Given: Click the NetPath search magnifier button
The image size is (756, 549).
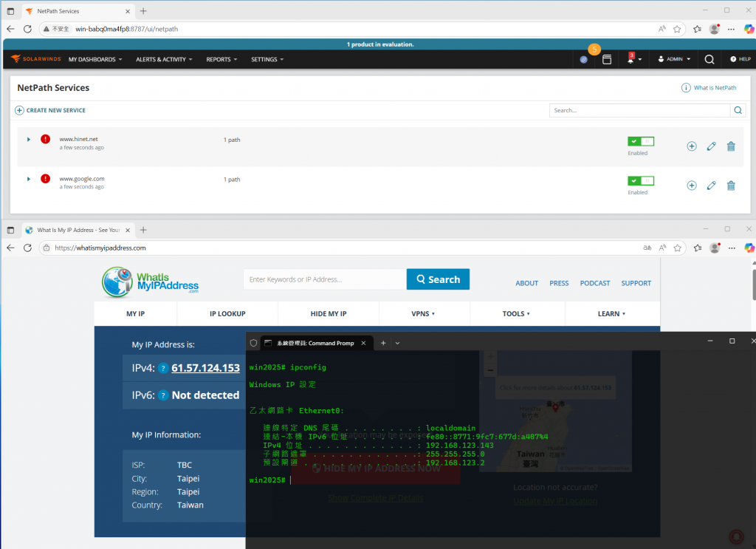Looking at the screenshot, I should [738, 111].
